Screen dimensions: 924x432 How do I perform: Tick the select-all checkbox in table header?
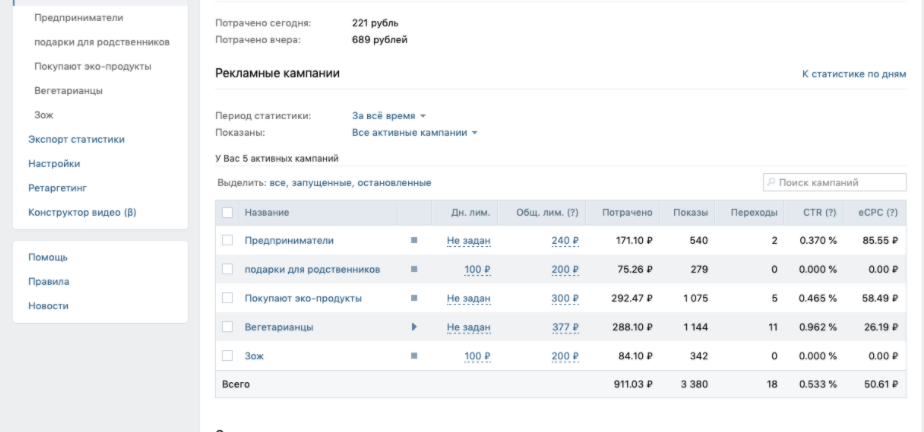[227, 213]
